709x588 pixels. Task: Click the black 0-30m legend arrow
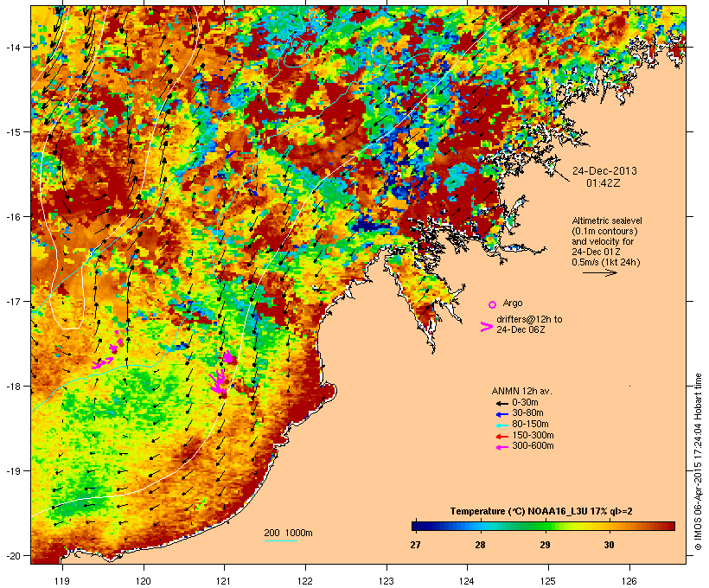coord(502,403)
